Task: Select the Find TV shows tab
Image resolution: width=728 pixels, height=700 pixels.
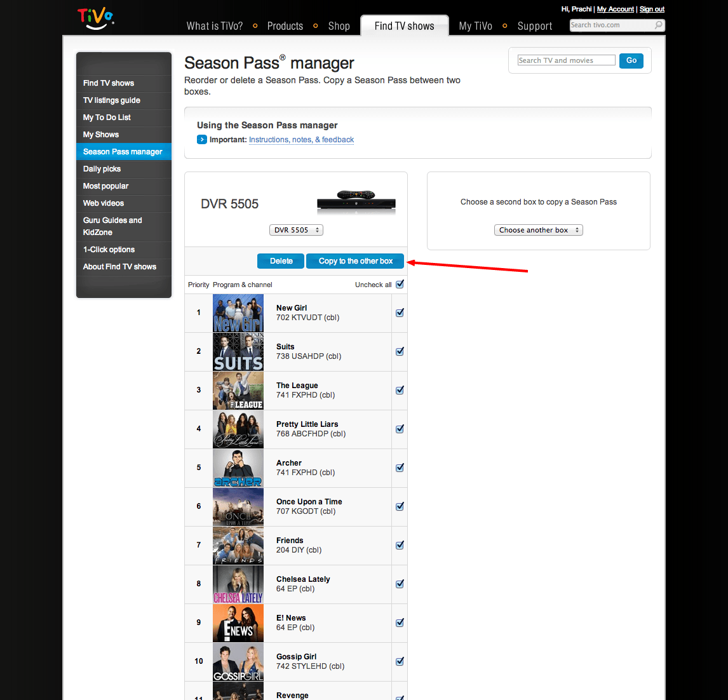Action: 405,26
